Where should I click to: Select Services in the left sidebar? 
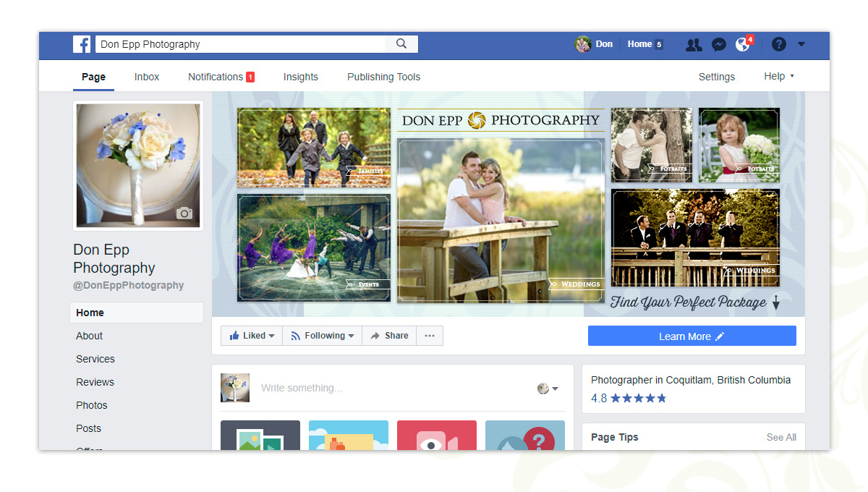click(95, 359)
